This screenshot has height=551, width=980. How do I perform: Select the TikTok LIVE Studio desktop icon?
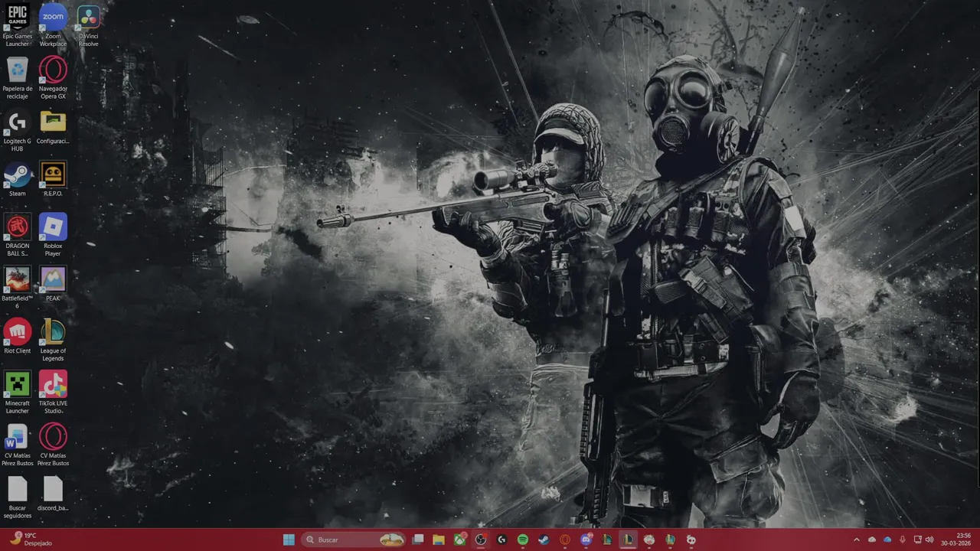53,393
